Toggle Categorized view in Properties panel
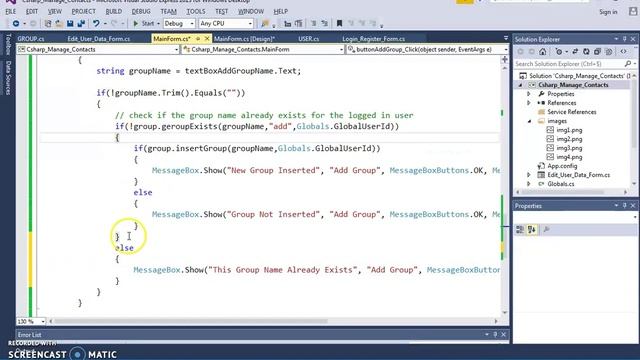640x360 pixels. pos(520,230)
